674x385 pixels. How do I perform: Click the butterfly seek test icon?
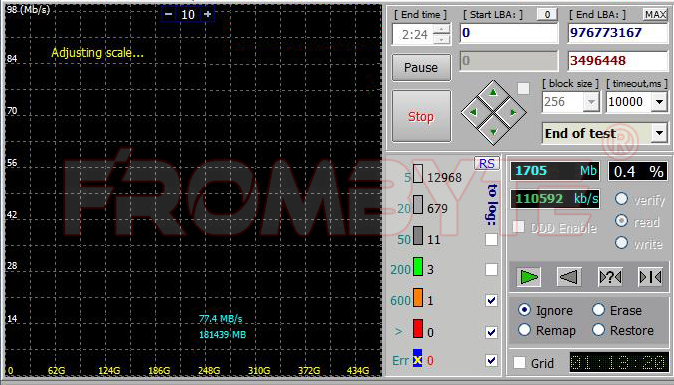tap(650, 277)
